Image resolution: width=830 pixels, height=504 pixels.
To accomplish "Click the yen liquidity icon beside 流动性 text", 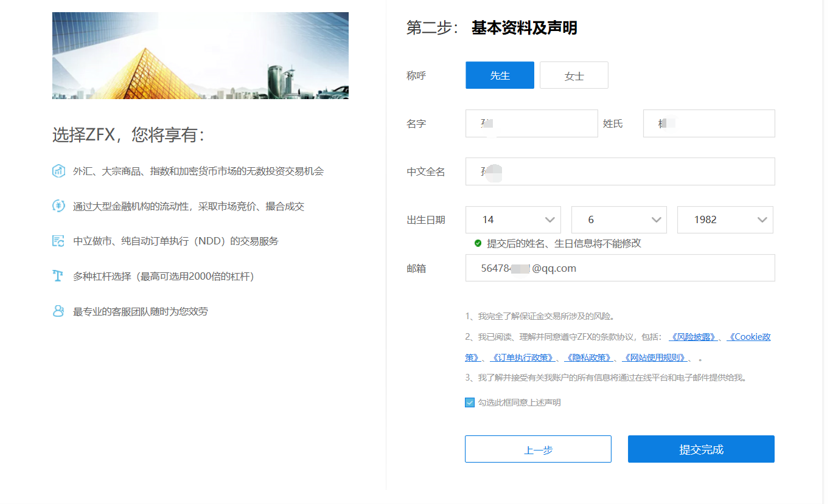I will pos(58,206).
